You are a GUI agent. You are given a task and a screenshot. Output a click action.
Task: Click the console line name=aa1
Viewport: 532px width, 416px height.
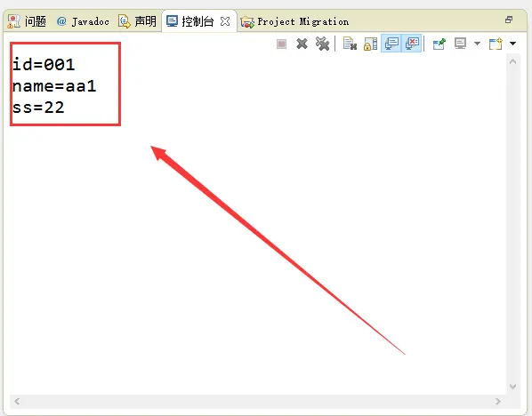pyautogui.click(x=54, y=85)
